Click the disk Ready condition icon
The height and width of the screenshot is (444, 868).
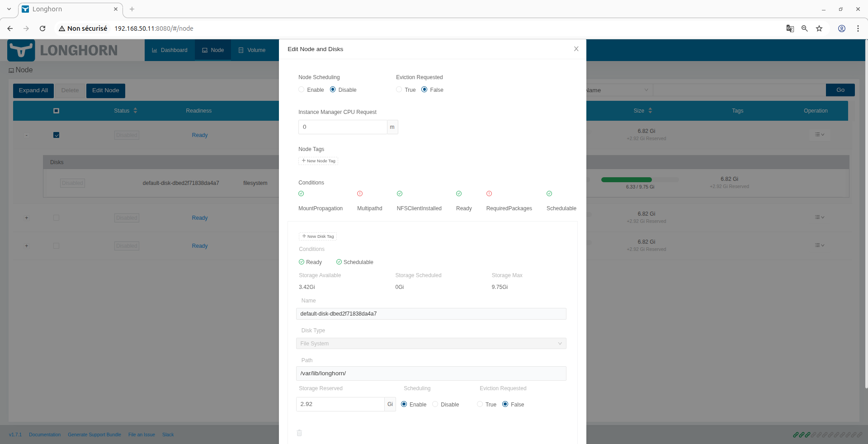[x=302, y=262]
